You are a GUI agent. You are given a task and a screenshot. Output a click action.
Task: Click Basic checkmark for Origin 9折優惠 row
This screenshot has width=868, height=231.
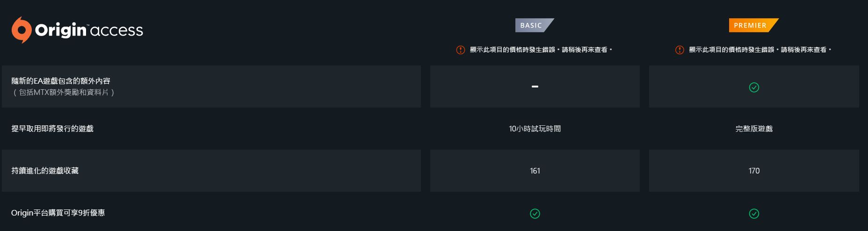pos(535,214)
